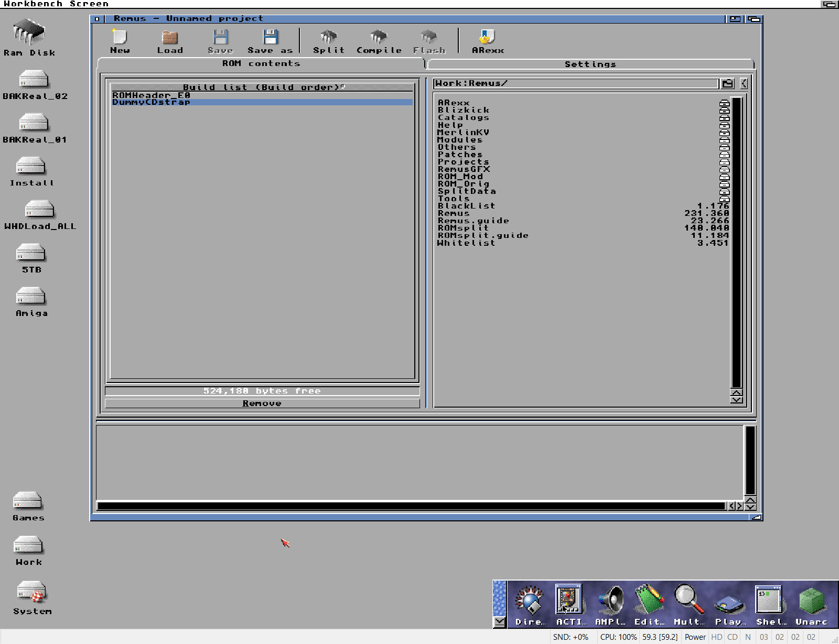Image resolution: width=839 pixels, height=644 pixels.
Task: Select the Remus.guide file entry
Action: 583,221
